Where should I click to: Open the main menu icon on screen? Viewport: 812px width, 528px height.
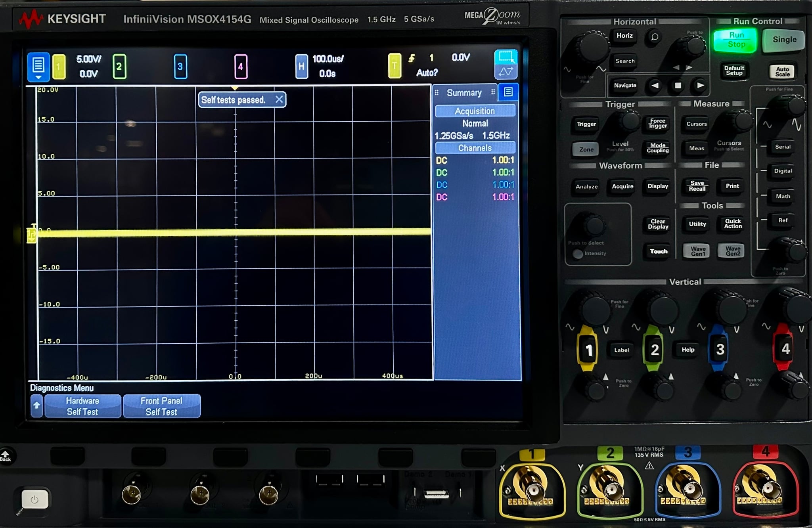point(38,67)
